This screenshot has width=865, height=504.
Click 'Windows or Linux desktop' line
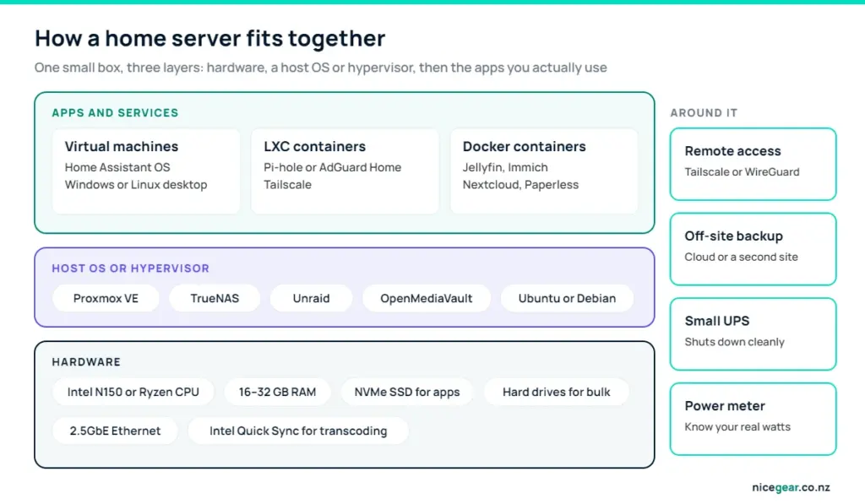coord(136,185)
